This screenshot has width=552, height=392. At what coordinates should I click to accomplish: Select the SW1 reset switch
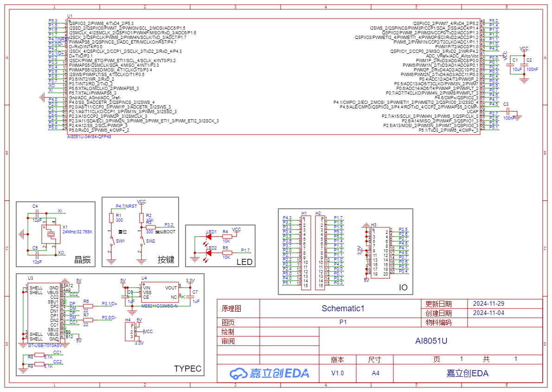pyautogui.click(x=111, y=241)
